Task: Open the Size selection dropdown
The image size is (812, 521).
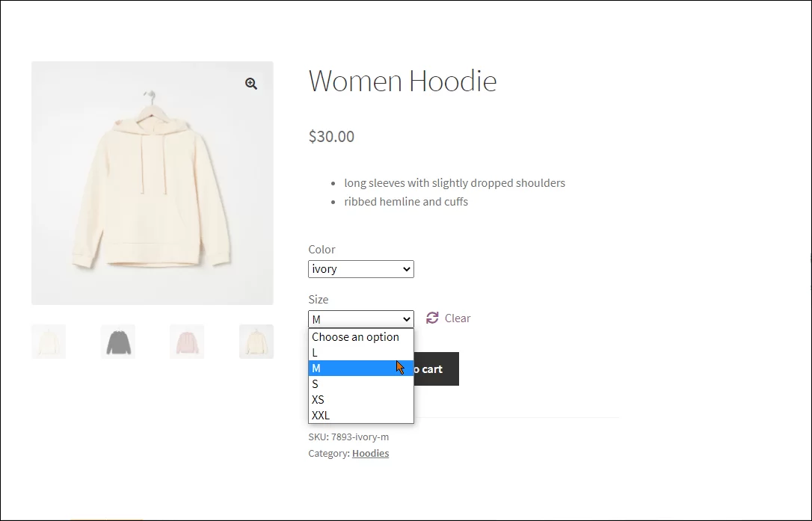Action: tap(361, 319)
